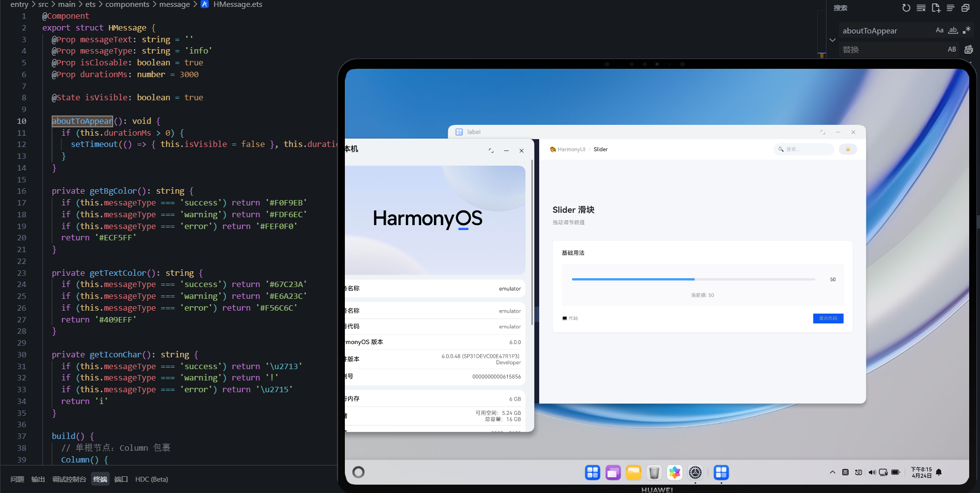Open the purple multi-window app in dock
The height and width of the screenshot is (493, 980).
pos(613,472)
